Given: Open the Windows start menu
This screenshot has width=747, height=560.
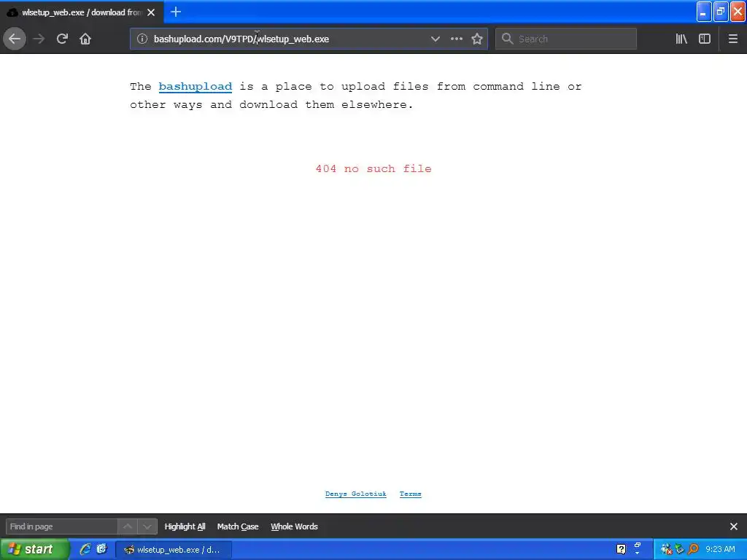Looking at the screenshot, I should (x=35, y=549).
